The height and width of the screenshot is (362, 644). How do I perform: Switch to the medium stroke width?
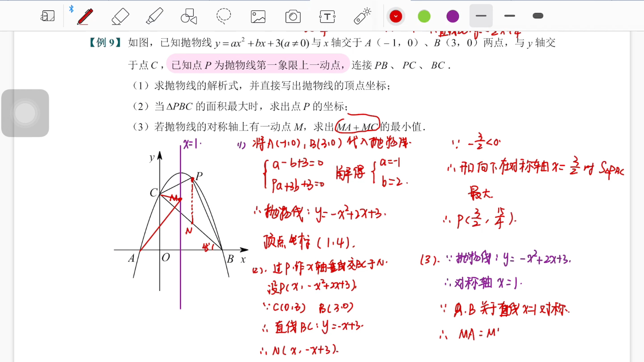point(509,16)
